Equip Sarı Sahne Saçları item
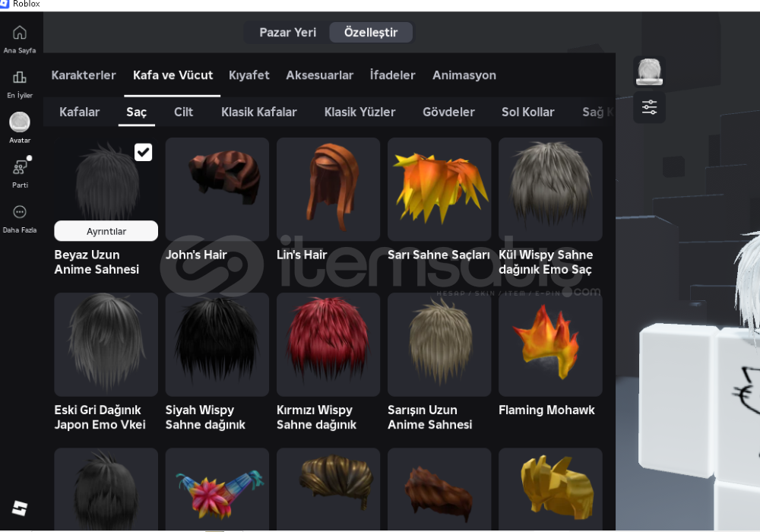 click(x=439, y=189)
